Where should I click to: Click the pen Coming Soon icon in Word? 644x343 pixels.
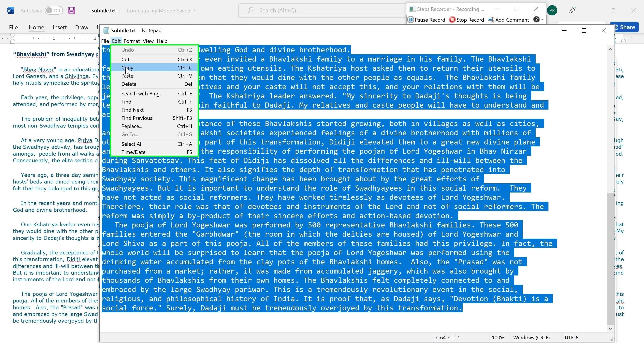[573, 10]
